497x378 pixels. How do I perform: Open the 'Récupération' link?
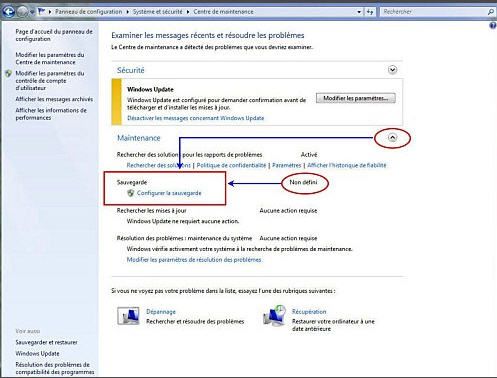click(309, 312)
